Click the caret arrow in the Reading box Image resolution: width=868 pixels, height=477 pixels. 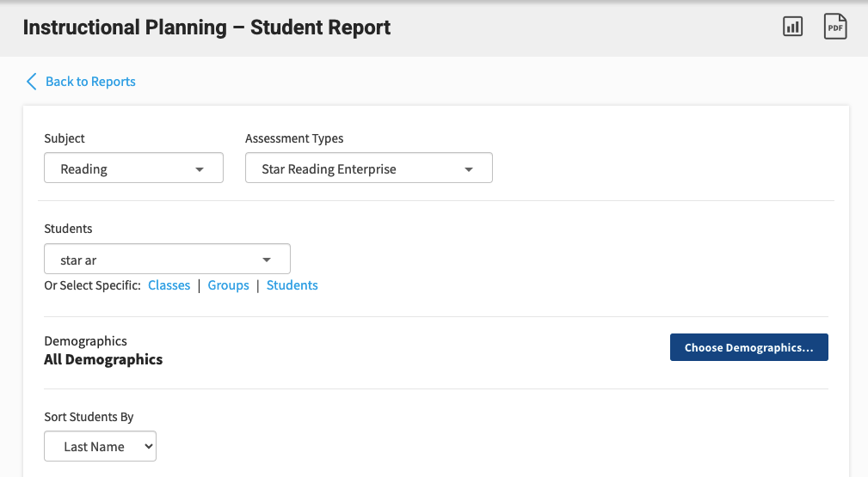(200, 169)
